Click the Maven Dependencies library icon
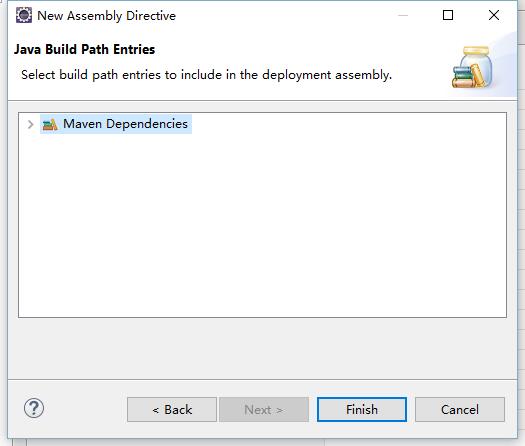The width and height of the screenshot is (525, 446). (50, 125)
